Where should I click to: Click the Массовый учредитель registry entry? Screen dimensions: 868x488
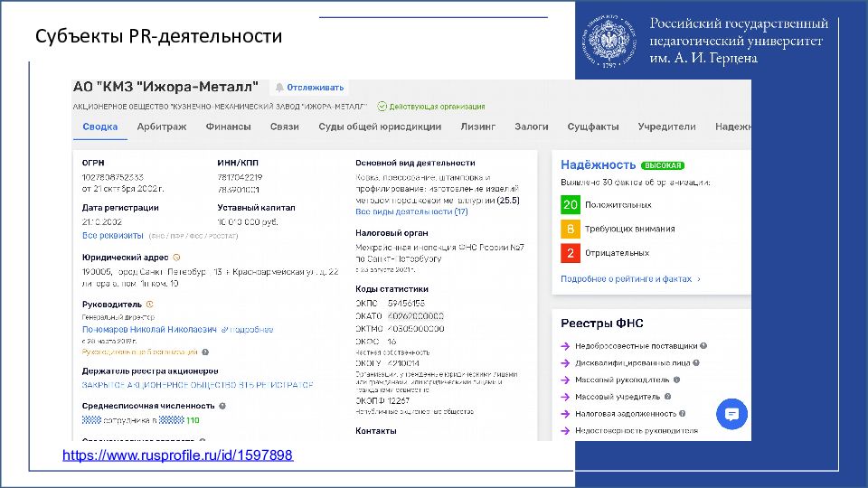tap(618, 397)
